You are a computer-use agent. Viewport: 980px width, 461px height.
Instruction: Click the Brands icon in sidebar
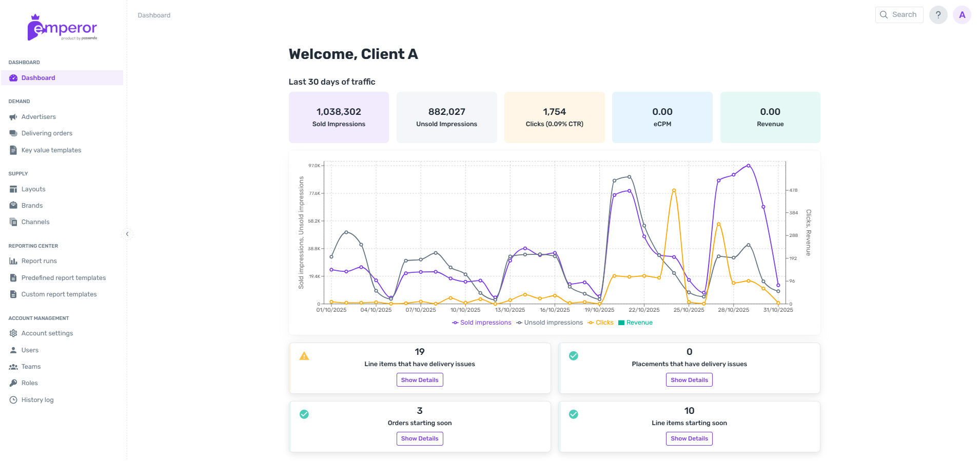(13, 206)
